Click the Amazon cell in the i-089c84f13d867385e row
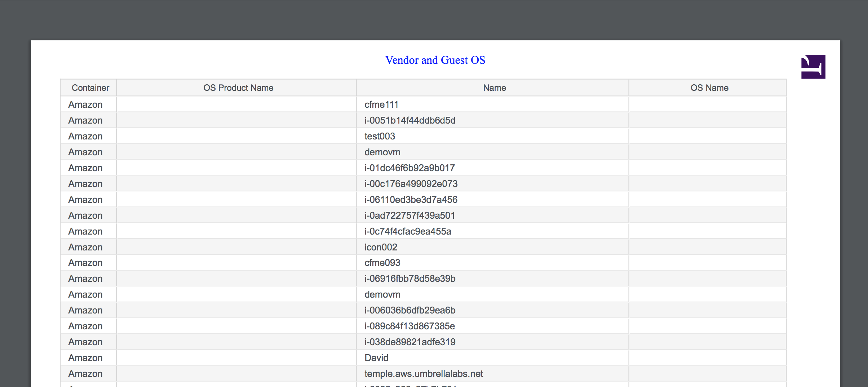Screen dimensions: 868x387 [x=89, y=326]
